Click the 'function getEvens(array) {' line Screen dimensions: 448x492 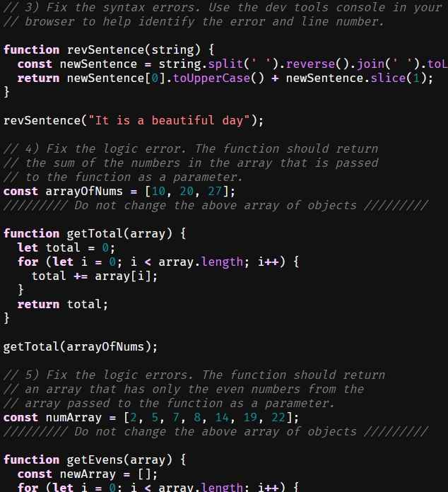pos(95,459)
